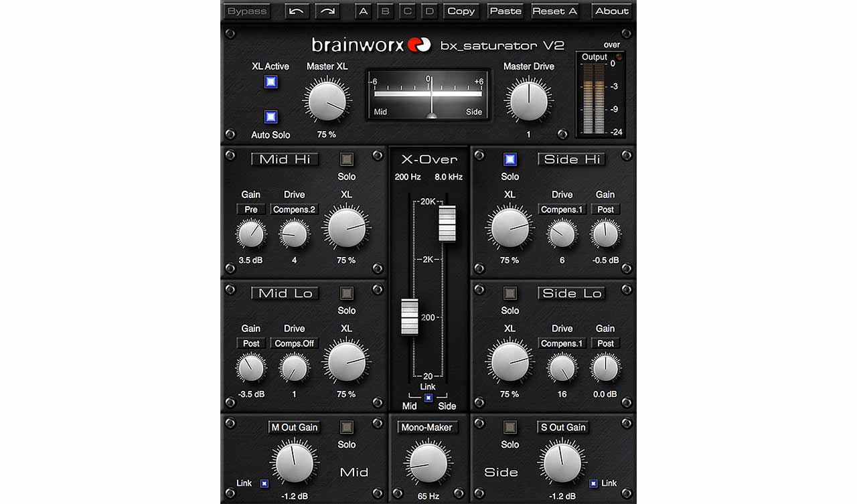The width and height of the screenshot is (857, 504).
Task: Click the Side crossover fader at 8.0 kHz
Action: coord(447,224)
